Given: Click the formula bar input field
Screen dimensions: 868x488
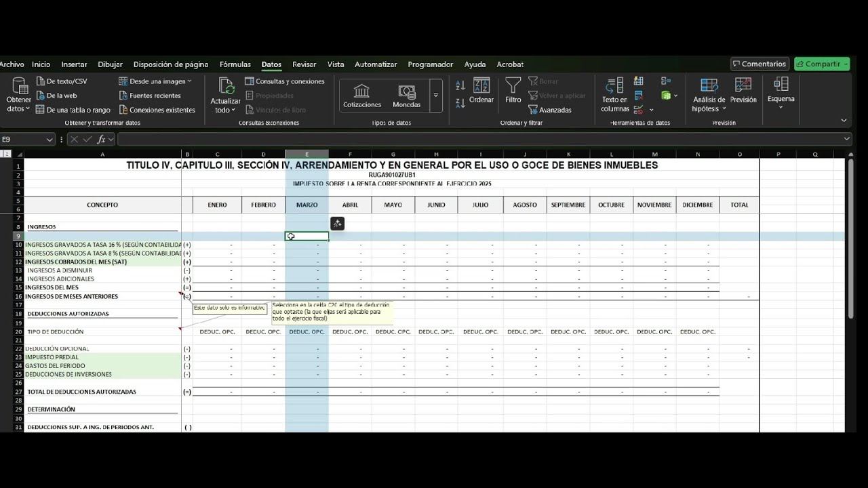Looking at the screenshot, I should tap(479, 139).
